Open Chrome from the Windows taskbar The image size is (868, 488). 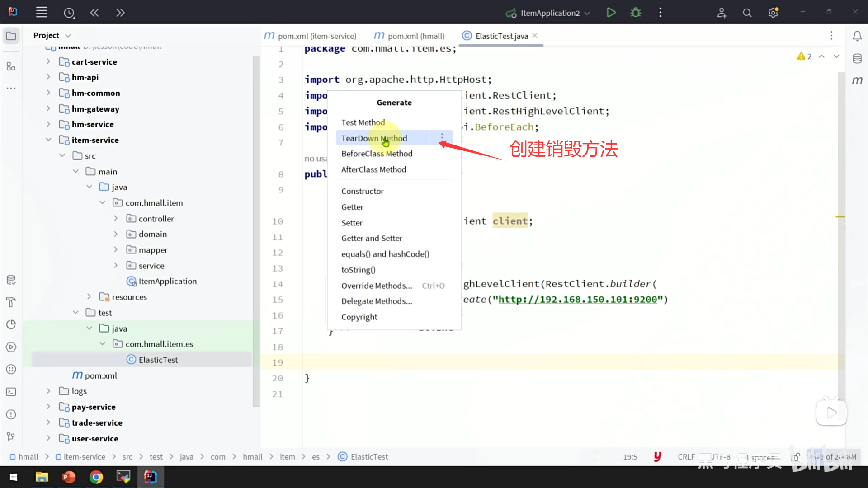point(96,477)
